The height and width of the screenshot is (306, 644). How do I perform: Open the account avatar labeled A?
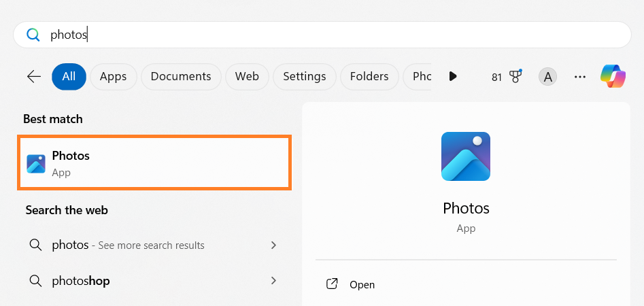pos(547,77)
